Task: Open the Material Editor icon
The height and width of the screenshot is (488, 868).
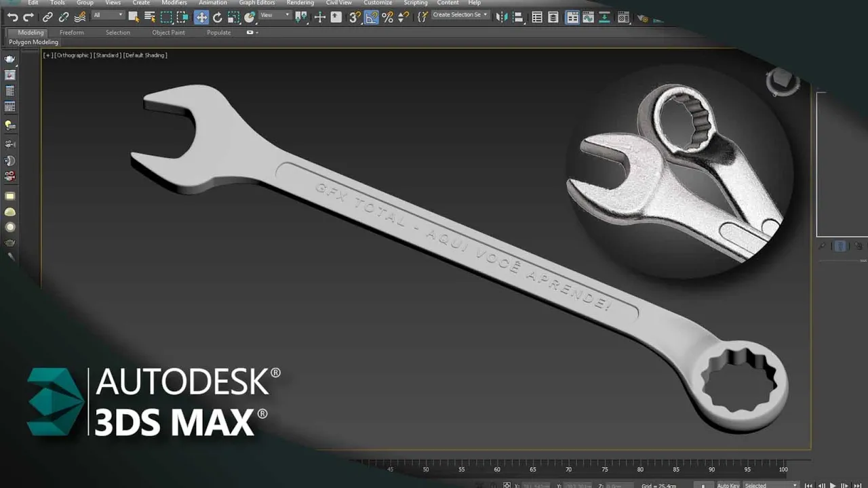Action: pyautogui.click(x=623, y=18)
